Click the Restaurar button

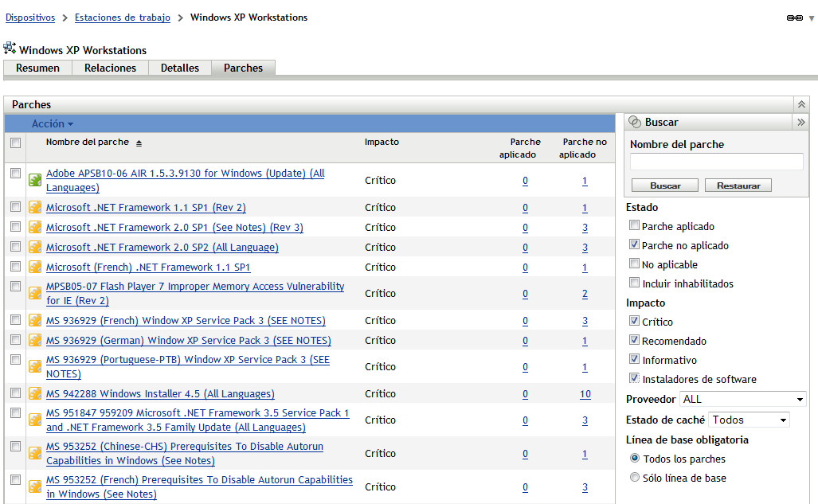click(x=738, y=185)
